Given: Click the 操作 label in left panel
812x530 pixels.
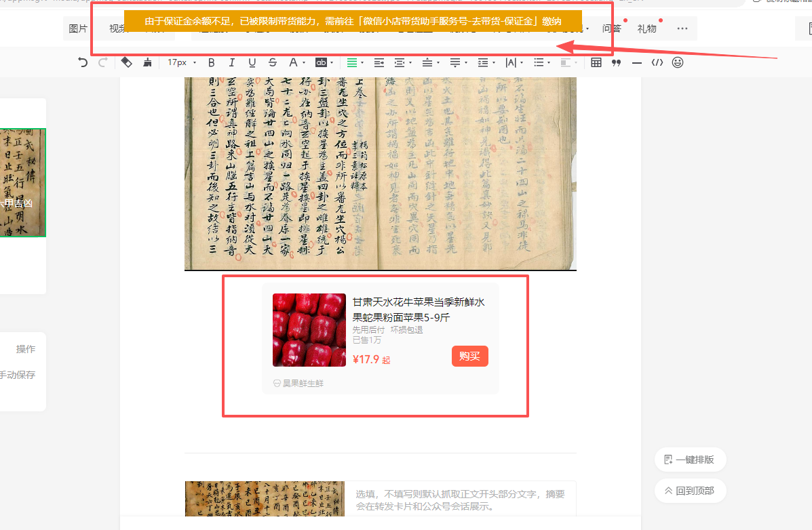Looking at the screenshot, I should pyautogui.click(x=25, y=349).
